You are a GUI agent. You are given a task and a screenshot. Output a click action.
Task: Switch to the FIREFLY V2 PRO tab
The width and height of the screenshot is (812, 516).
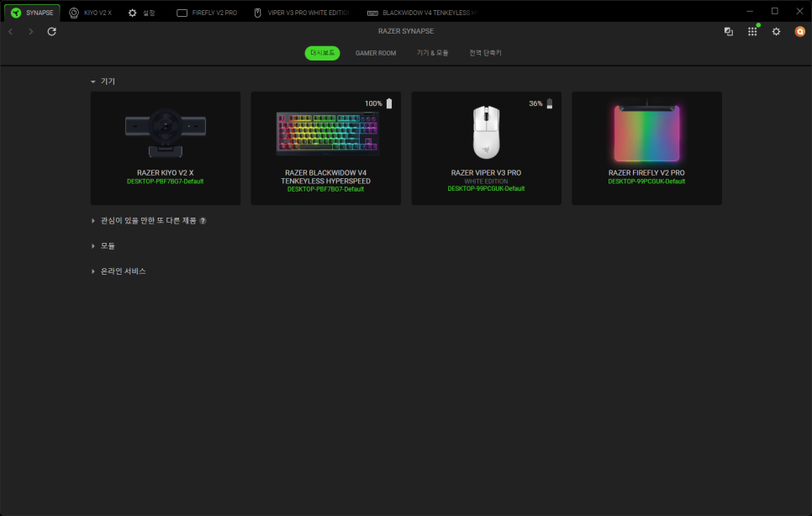point(207,13)
